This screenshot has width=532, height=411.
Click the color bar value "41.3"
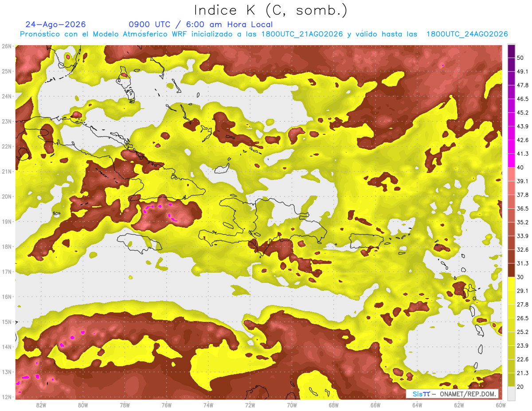[x=522, y=154]
